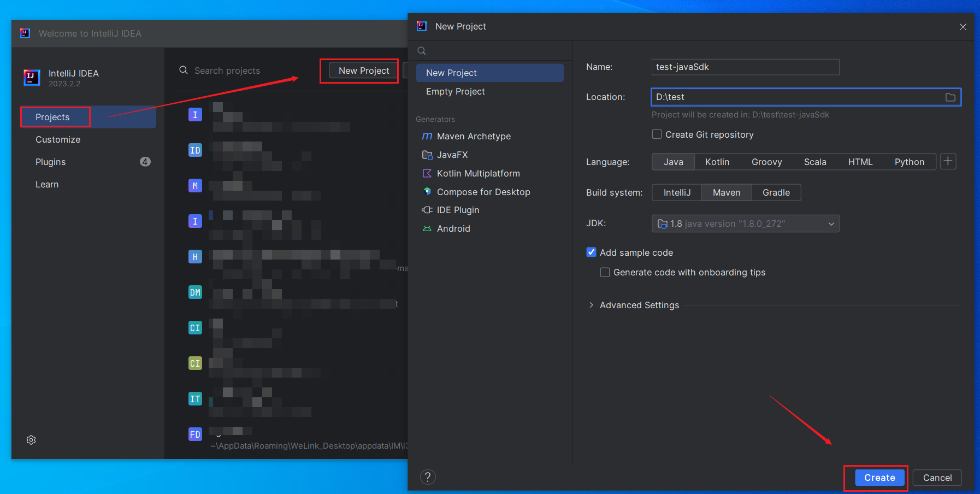
Task: Choose IntelliJ build system
Action: (677, 192)
